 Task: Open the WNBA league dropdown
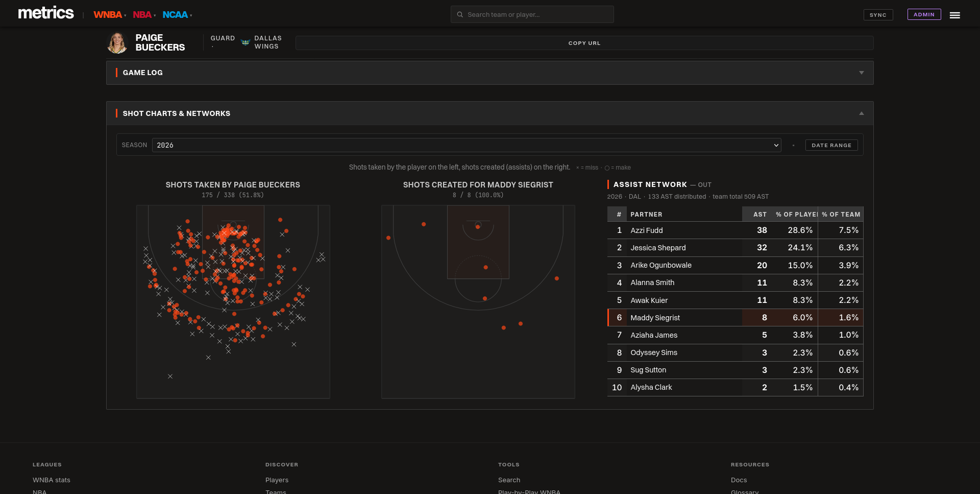tap(110, 15)
